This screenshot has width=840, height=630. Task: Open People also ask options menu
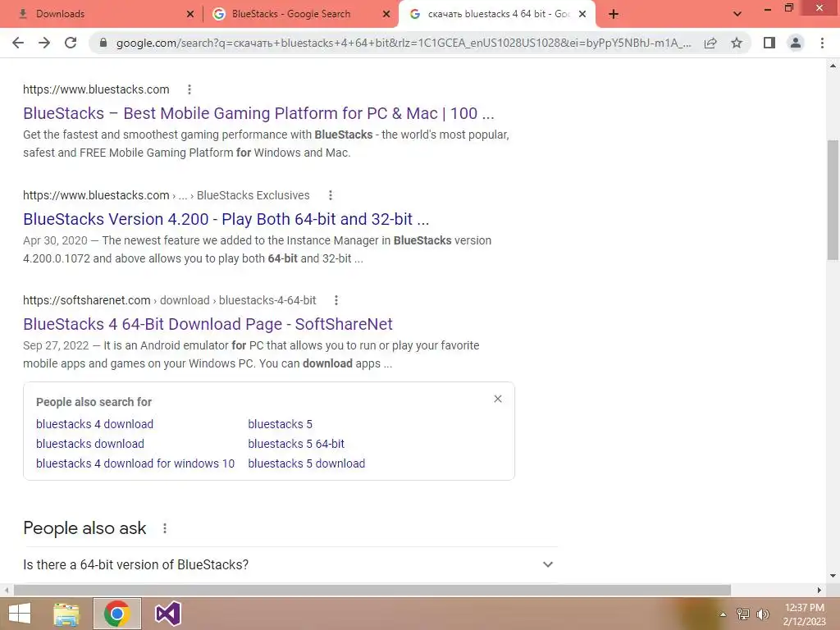coord(165,529)
